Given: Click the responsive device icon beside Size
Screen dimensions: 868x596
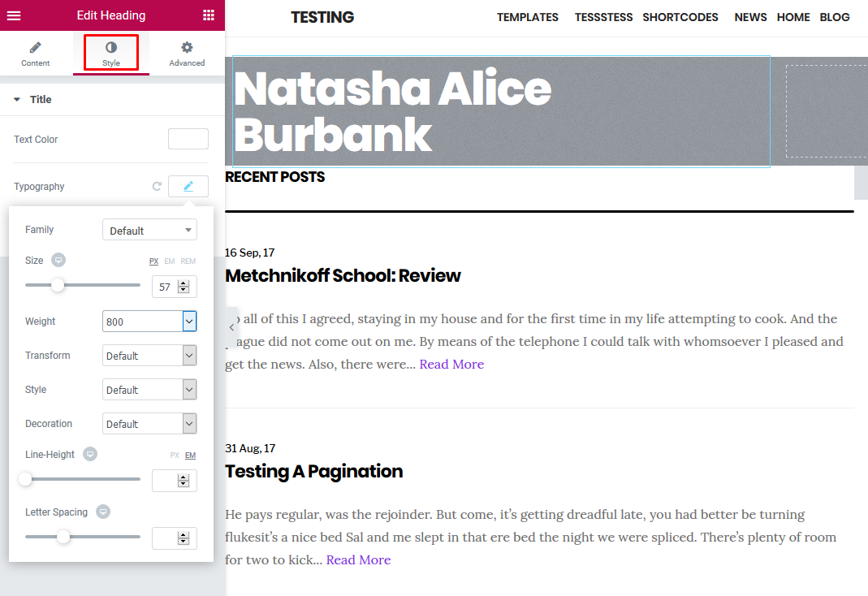Looking at the screenshot, I should click(x=58, y=260).
